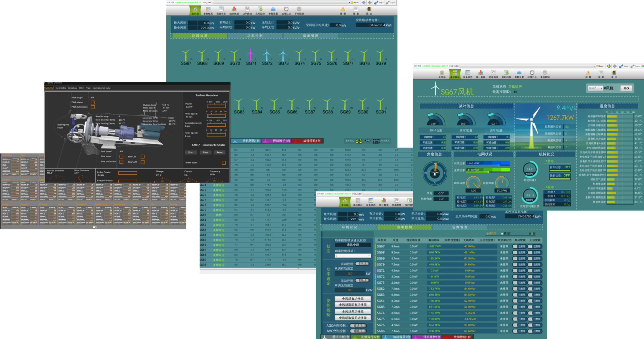The image size is (644, 339).
Task: Open 功率控制模式 dropdown in power control panel
Action: [x=353, y=256]
